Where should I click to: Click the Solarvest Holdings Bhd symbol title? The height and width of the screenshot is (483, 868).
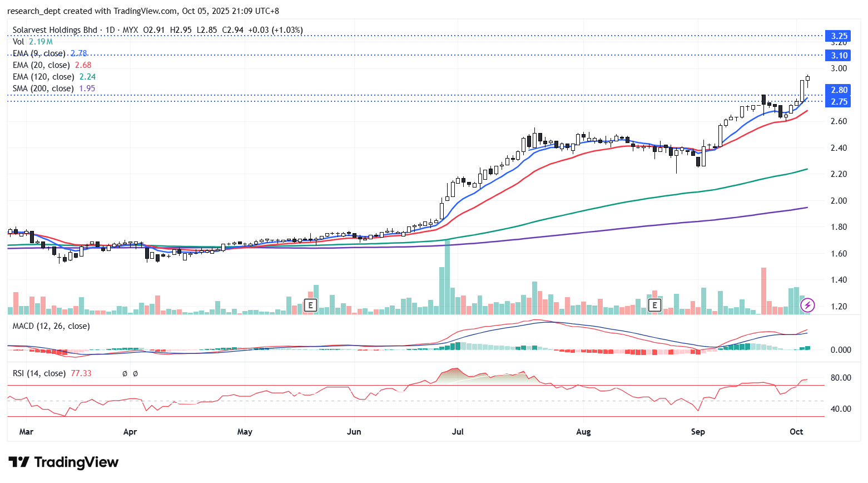coord(54,30)
